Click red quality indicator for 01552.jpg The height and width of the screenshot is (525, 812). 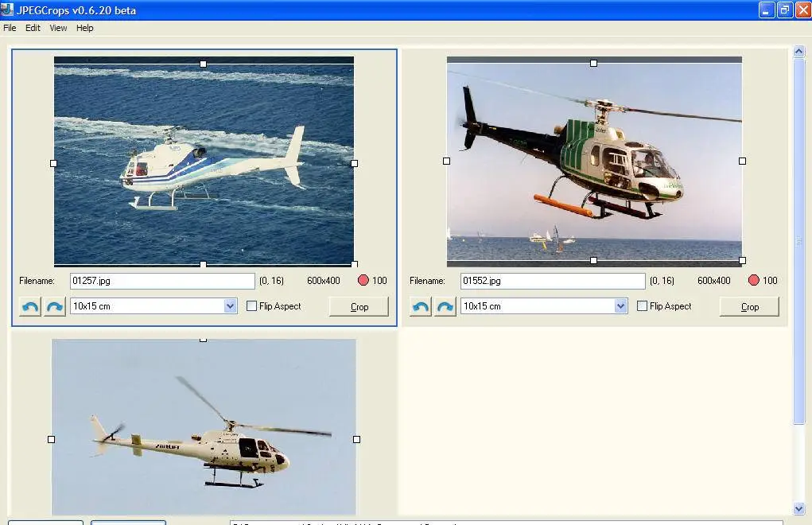point(753,280)
